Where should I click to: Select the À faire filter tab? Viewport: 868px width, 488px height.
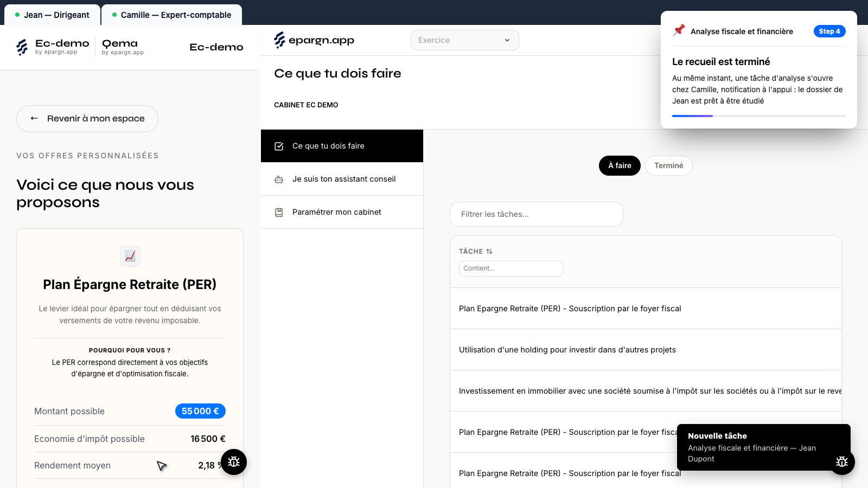coord(620,165)
